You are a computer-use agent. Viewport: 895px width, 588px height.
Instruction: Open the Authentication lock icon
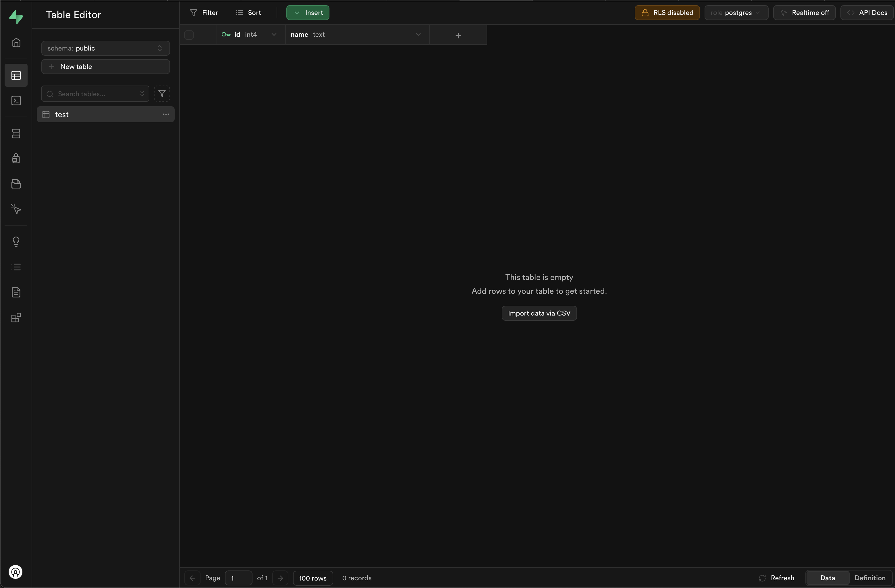click(x=16, y=158)
